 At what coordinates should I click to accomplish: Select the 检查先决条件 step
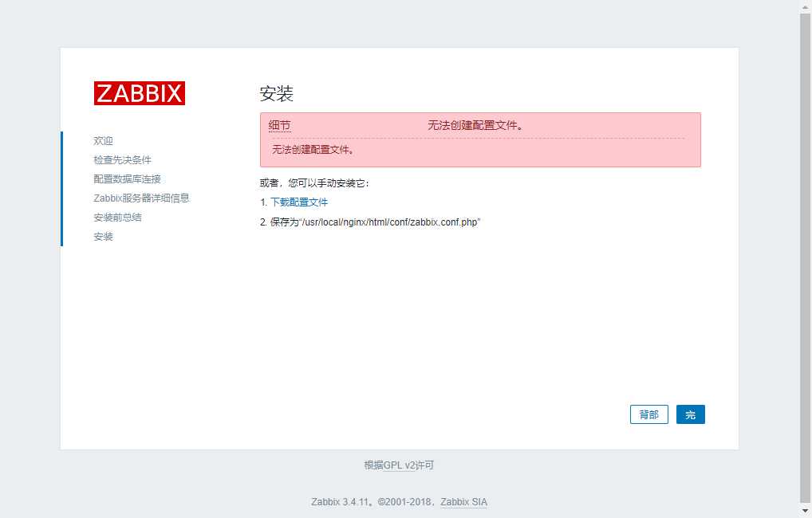[x=122, y=160]
